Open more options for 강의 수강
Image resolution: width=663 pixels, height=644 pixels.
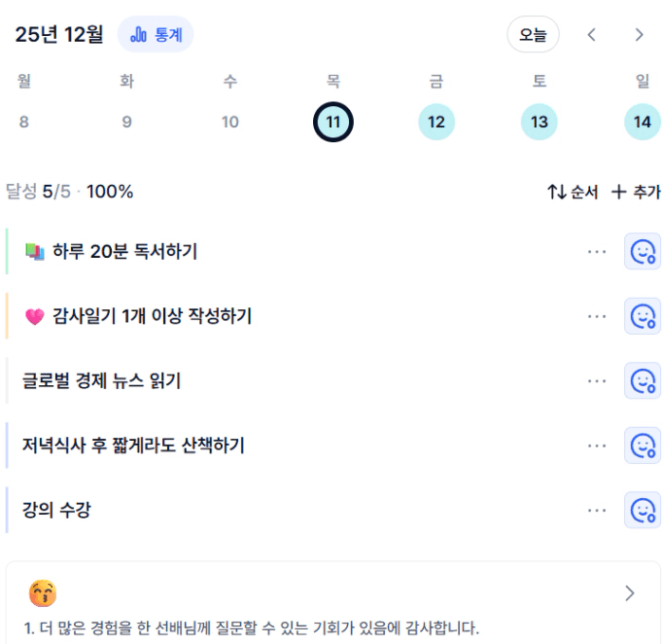click(x=597, y=510)
